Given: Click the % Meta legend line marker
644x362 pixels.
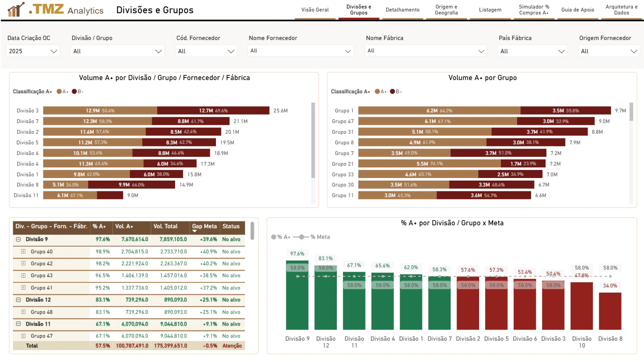Looking at the screenshot, I should tap(301, 237).
